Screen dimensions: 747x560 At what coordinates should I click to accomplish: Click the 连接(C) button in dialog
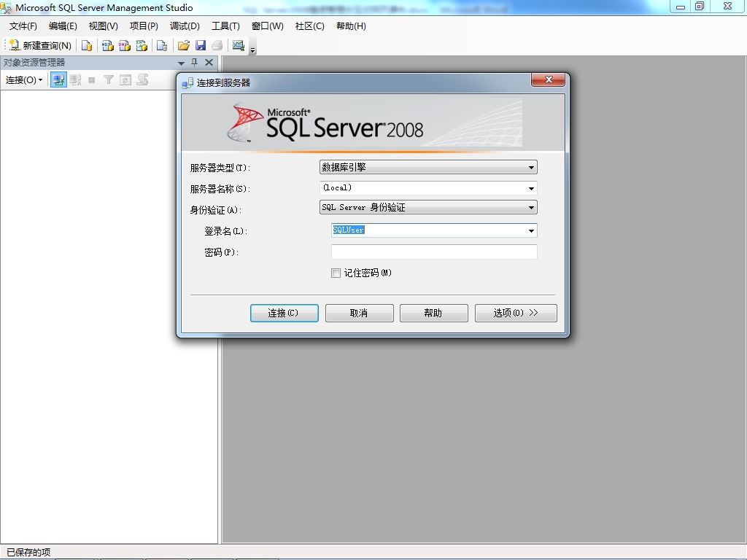pyautogui.click(x=285, y=314)
